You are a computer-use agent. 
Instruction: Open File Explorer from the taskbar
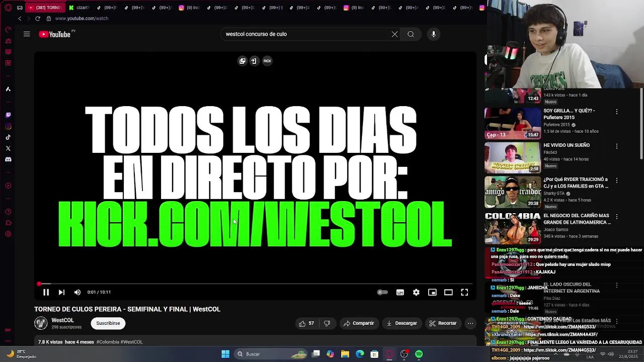(x=345, y=354)
